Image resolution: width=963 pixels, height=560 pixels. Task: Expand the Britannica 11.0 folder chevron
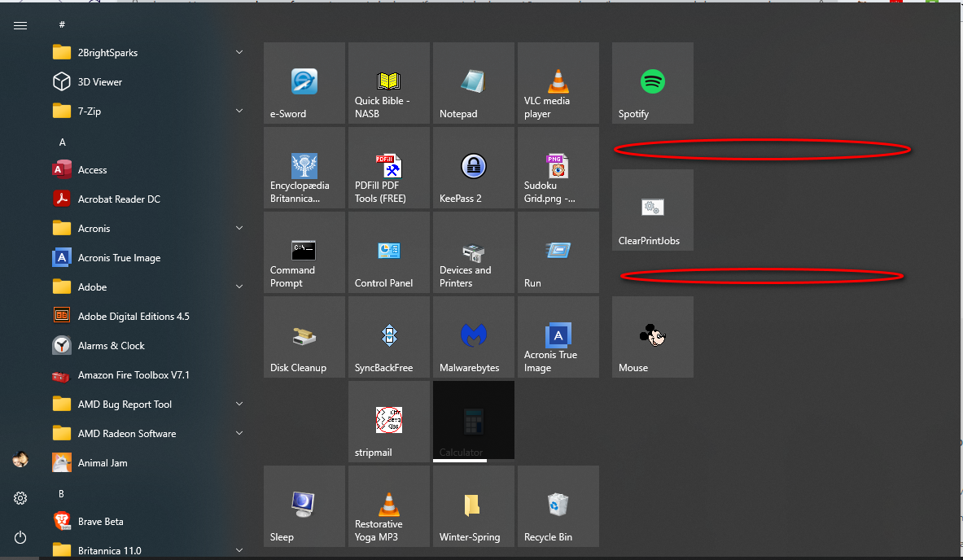[x=239, y=551]
